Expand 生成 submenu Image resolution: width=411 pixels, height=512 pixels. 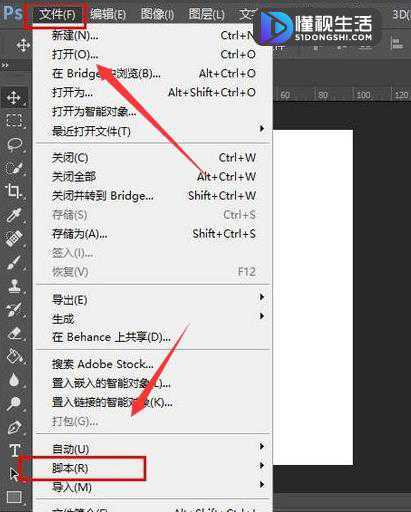[153, 319]
